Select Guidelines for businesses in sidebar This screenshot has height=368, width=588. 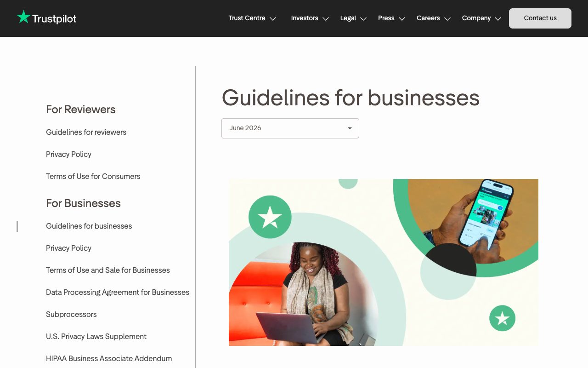click(x=89, y=226)
